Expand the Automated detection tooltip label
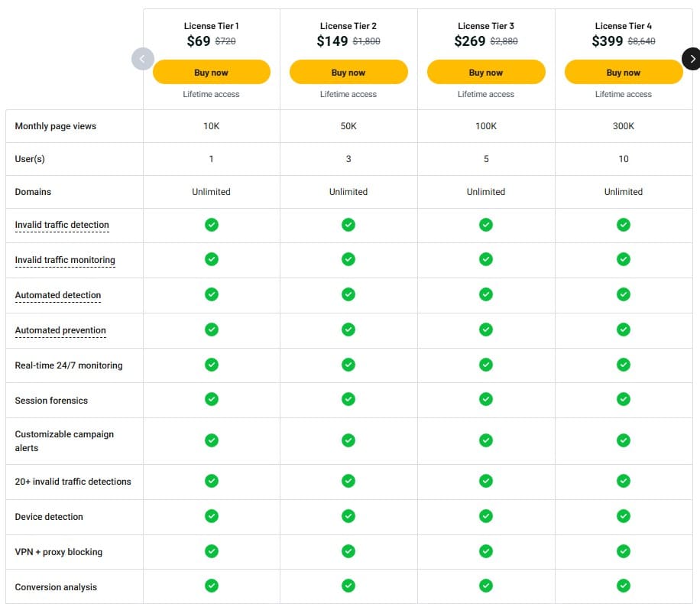The height and width of the screenshot is (604, 700). coord(57,295)
